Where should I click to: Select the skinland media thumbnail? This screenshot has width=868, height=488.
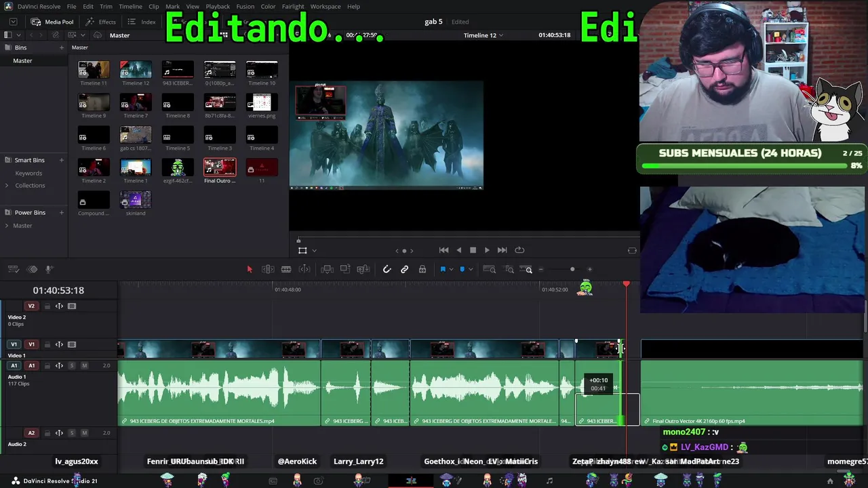[x=136, y=200]
